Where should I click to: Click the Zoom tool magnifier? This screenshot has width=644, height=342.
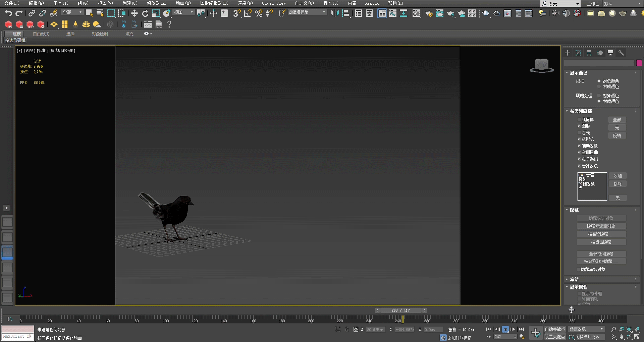[613, 329]
